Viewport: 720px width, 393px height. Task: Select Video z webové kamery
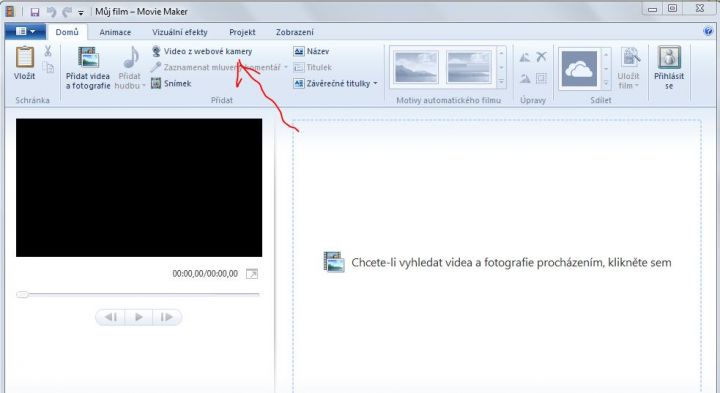(x=202, y=51)
